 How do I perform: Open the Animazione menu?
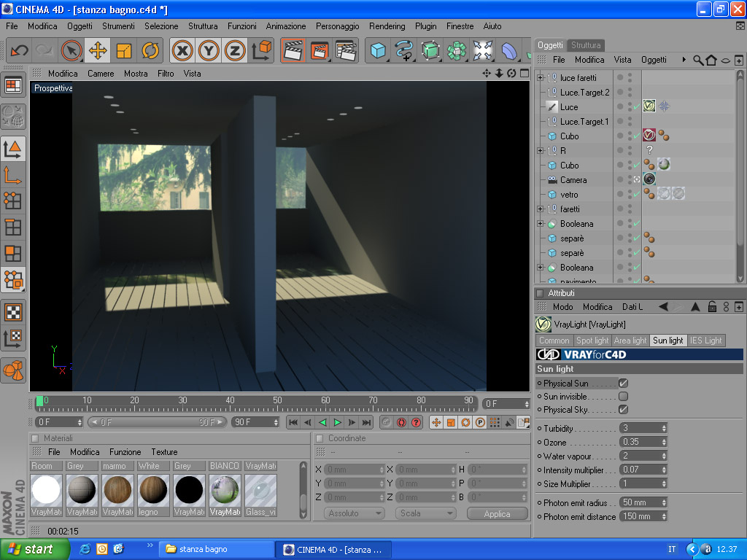coord(286,26)
